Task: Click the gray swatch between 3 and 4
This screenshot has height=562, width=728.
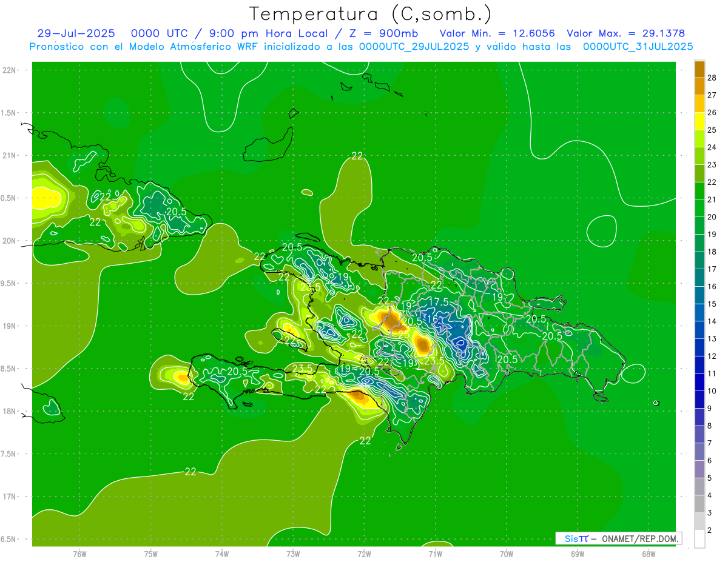Action: 699,504
